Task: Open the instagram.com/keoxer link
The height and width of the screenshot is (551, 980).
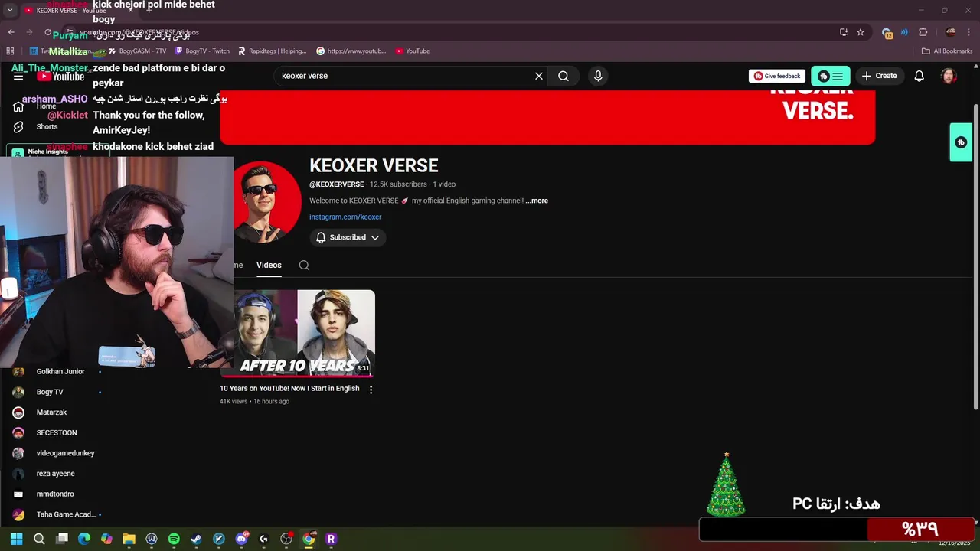Action: pyautogui.click(x=345, y=217)
